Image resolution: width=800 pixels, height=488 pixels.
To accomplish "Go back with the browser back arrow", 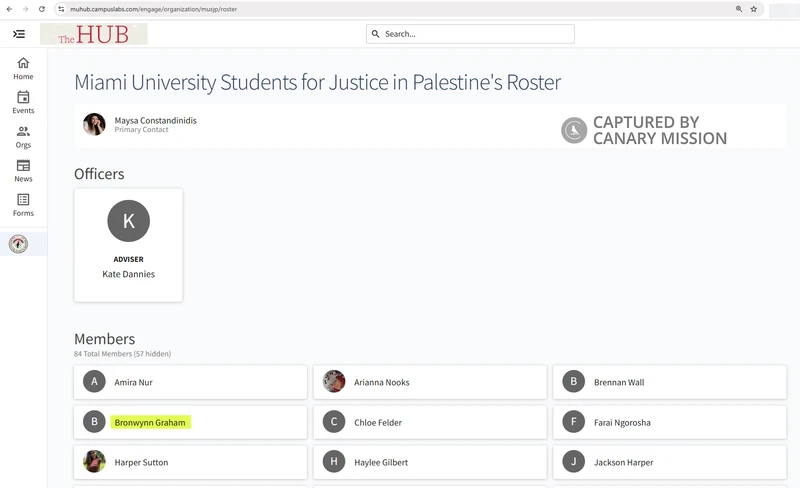I will click(x=9, y=9).
